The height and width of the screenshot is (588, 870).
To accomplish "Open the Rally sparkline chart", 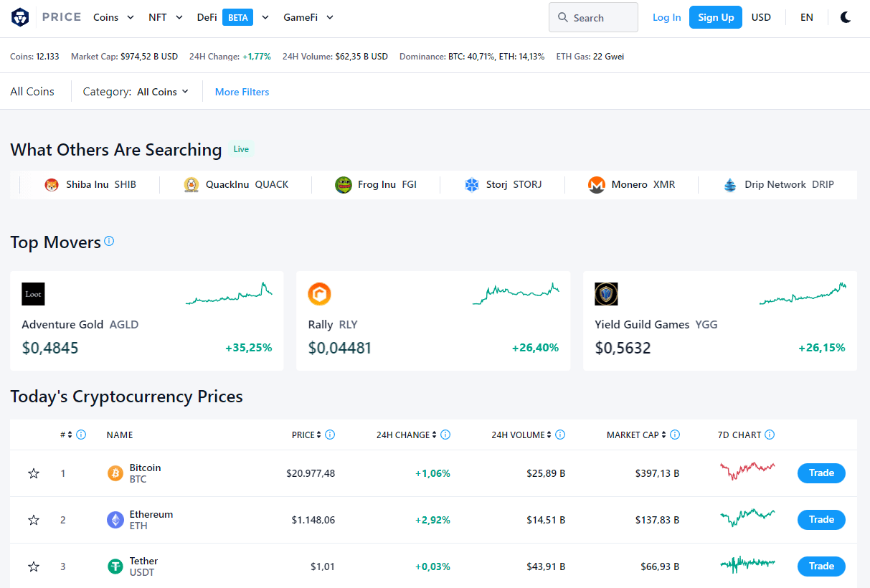I will 516,293.
